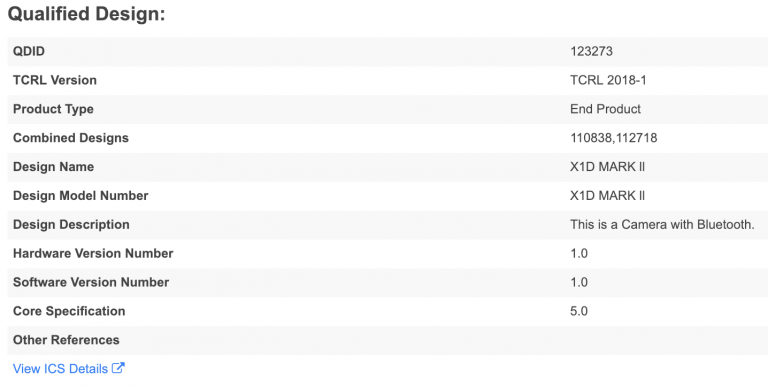Click the Design Model Number label

tap(80, 196)
